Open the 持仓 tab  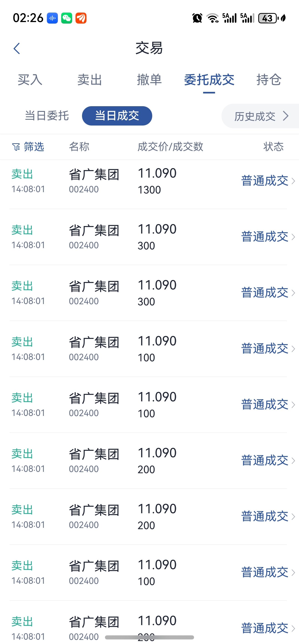pos(269,80)
